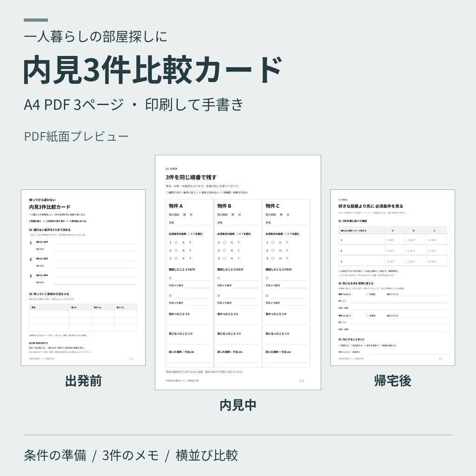This screenshot has height=476, width=476.
Task: Click the PDF紙面プレビュー heading
Action: pos(76,136)
